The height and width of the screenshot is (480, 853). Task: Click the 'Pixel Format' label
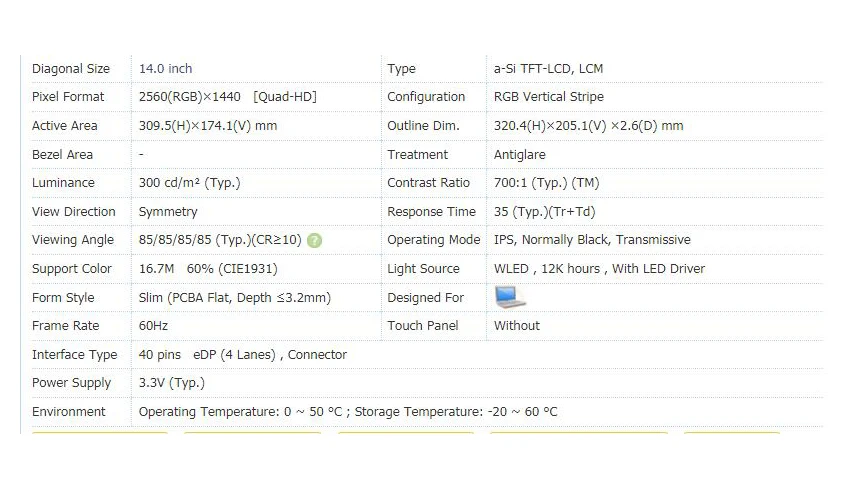click(68, 97)
